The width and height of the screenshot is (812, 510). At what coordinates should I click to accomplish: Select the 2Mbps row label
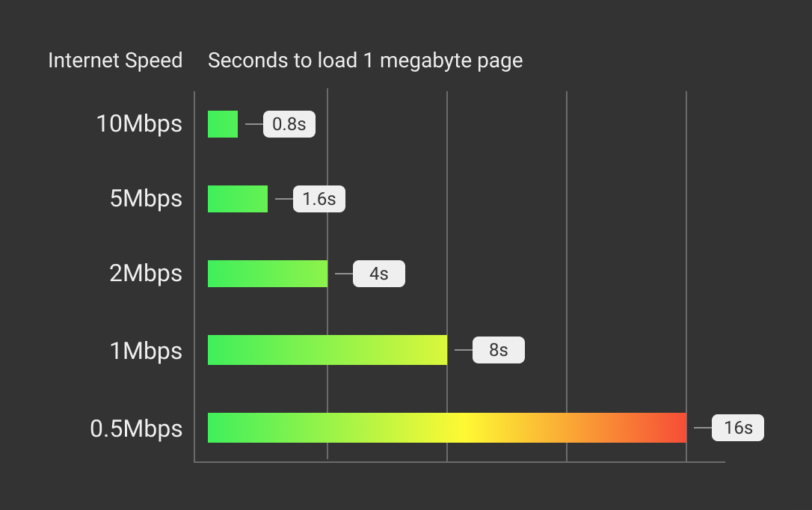click(146, 273)
